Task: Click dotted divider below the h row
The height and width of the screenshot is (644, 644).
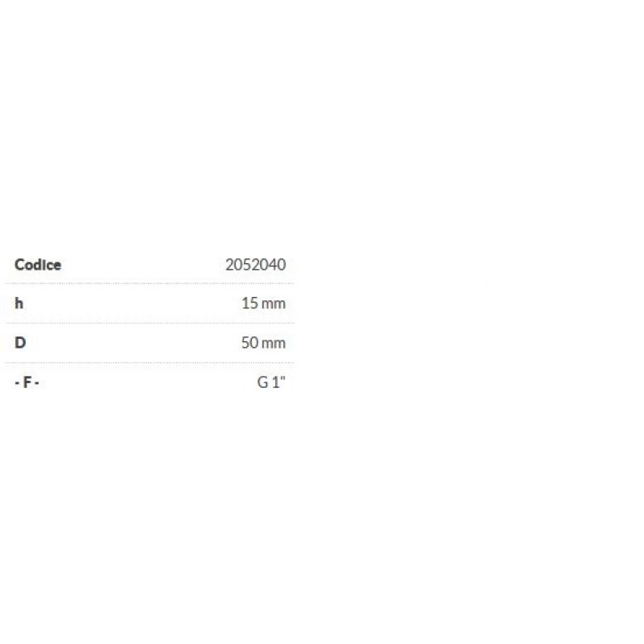Action: (151, 323)
